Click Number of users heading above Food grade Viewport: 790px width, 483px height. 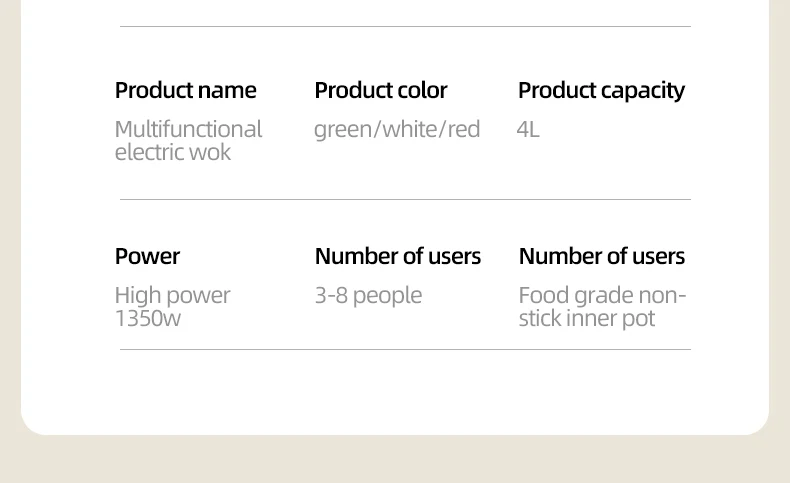point(601,256)
